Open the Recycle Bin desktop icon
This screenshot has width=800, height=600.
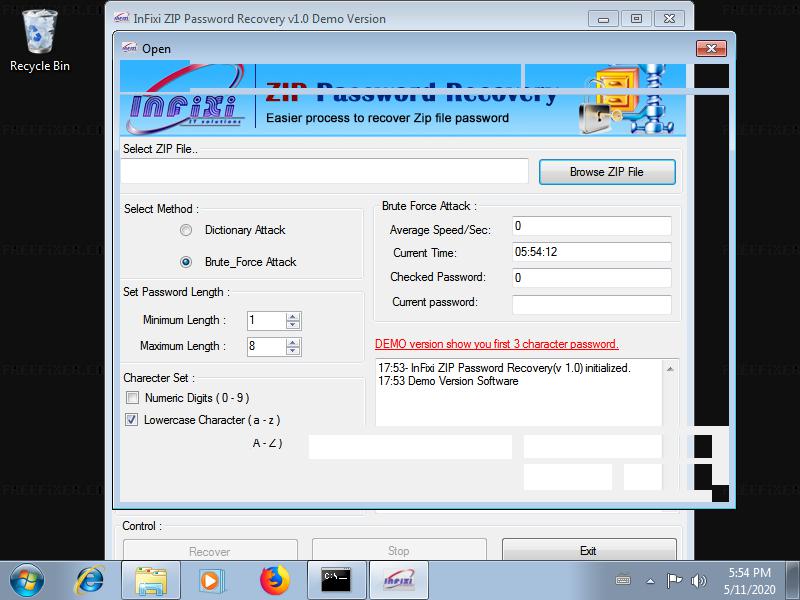(x=39, y=42)
